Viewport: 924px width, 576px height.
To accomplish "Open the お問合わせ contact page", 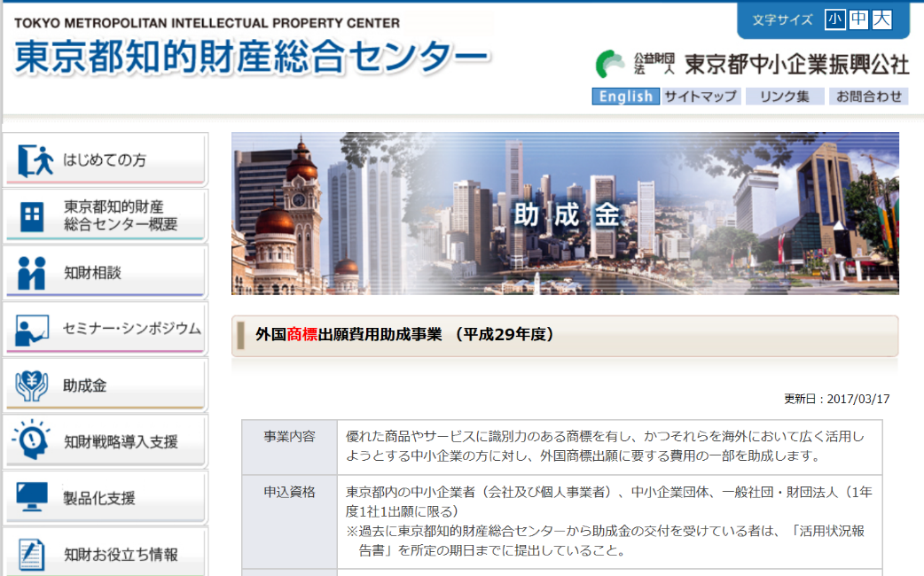I will [869, 97].
